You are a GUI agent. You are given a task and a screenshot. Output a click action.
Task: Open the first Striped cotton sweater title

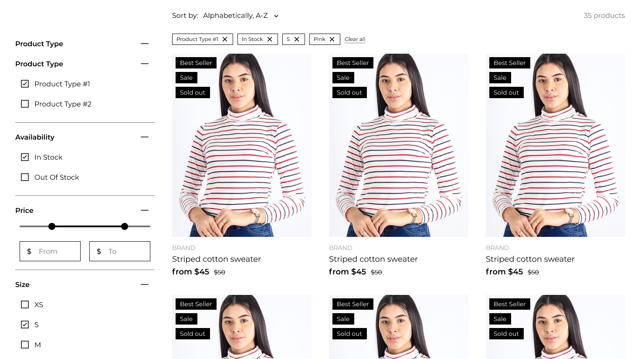coord(217,259)
